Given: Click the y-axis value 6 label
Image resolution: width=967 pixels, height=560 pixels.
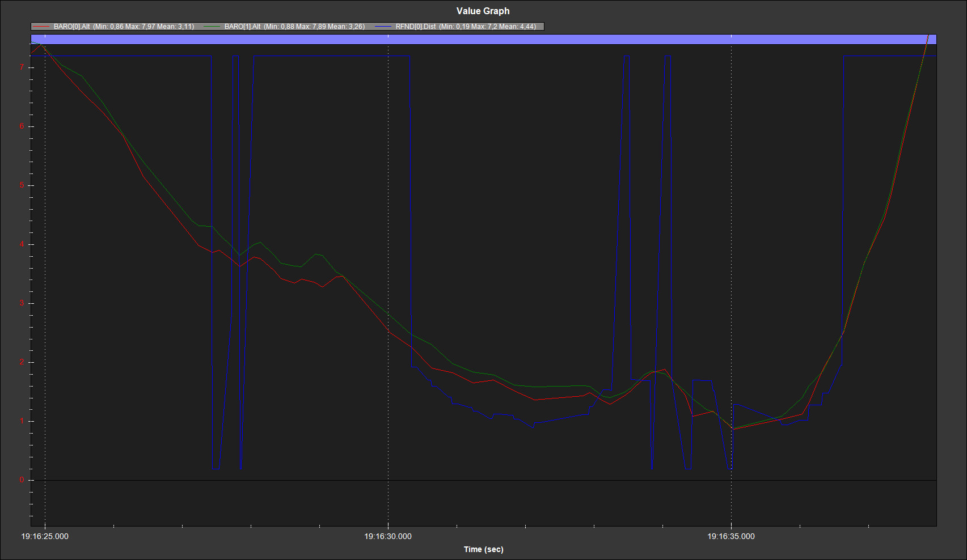Looking at the screenshot, I should [22, 126].
